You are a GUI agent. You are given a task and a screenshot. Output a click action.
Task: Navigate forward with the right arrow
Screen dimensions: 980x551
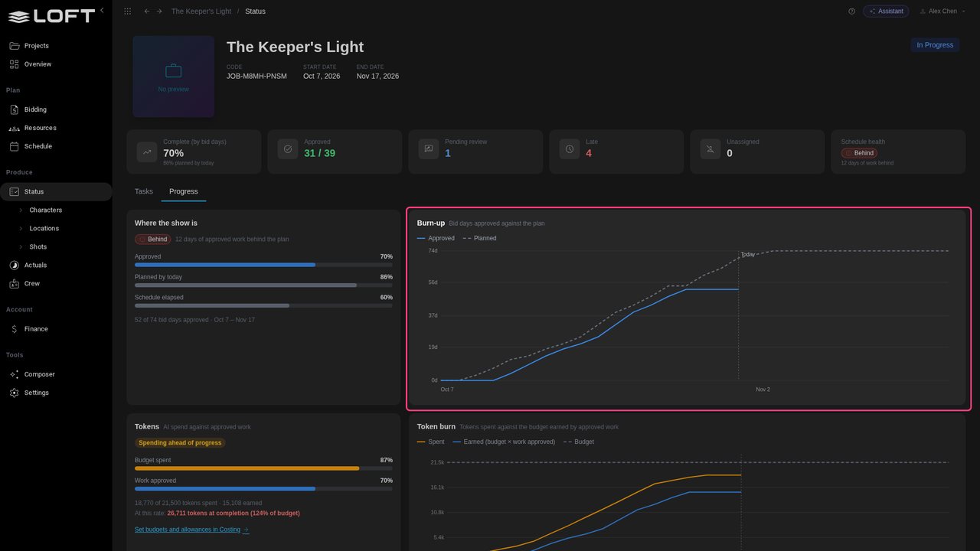(x=159, y=11)
